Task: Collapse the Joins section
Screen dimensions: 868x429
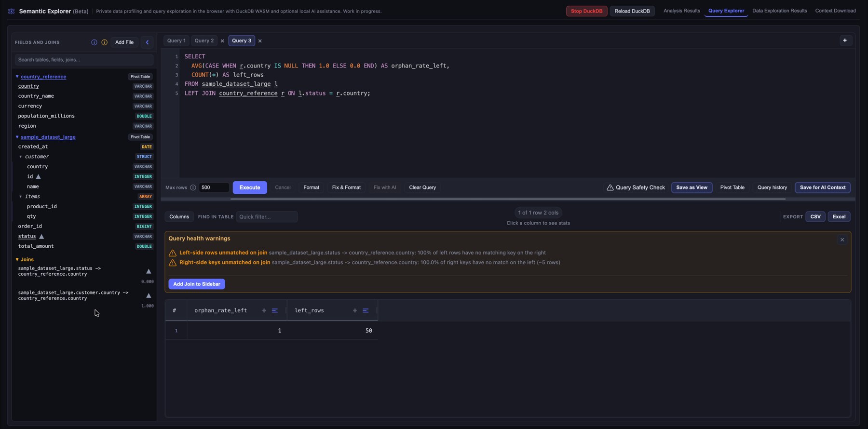Action: (17, 259)
